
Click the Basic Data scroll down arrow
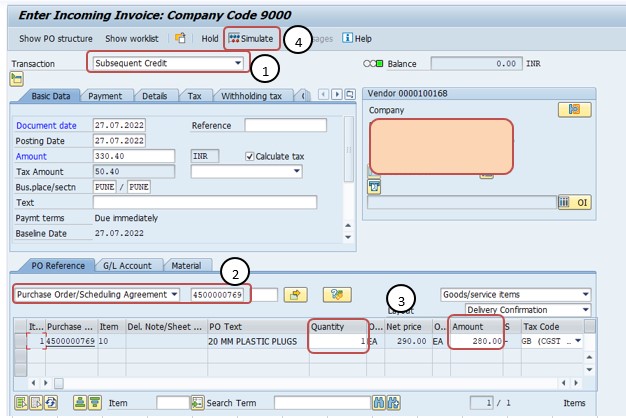click(x=348, y=237)
